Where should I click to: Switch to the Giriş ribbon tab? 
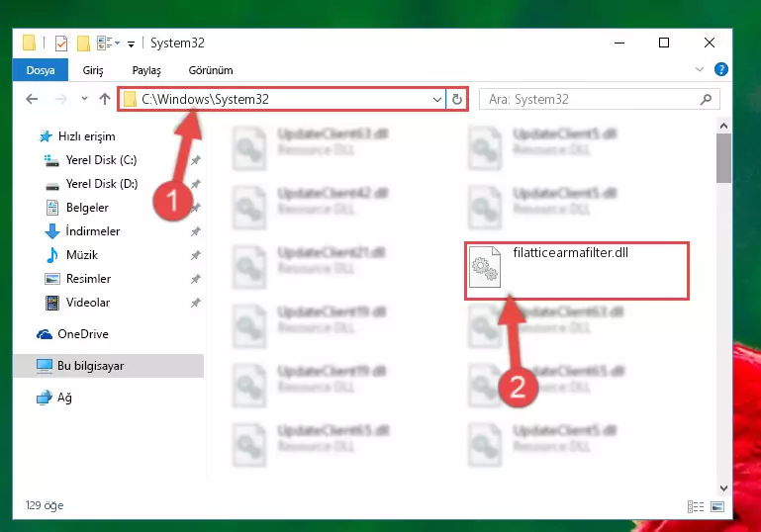[x=93, y=70]
